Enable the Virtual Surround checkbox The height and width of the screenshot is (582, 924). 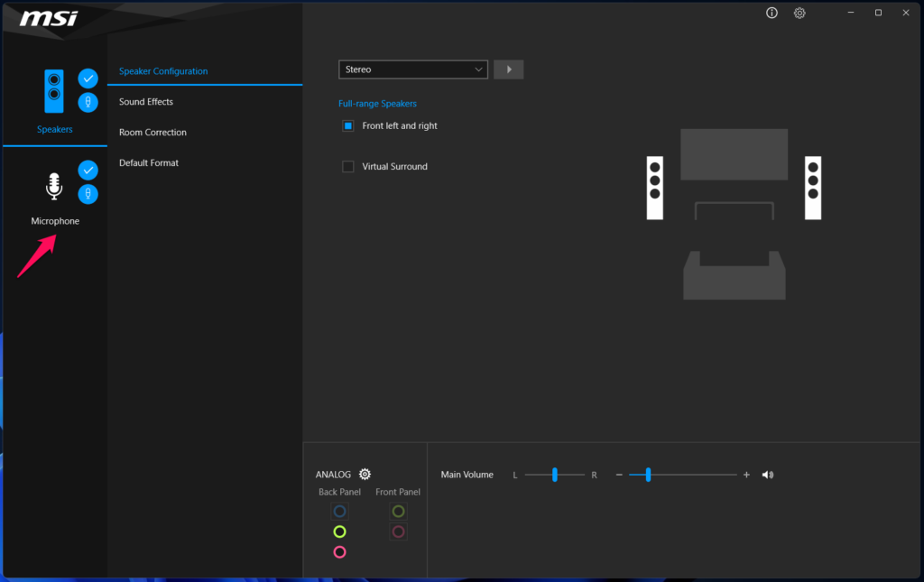click(348, 167)
